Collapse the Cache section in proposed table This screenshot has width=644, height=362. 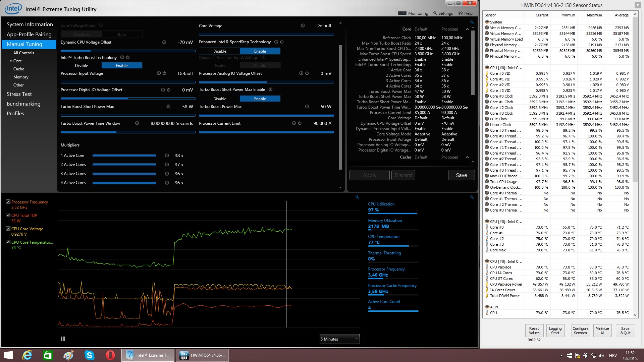(x=467, y=157)
